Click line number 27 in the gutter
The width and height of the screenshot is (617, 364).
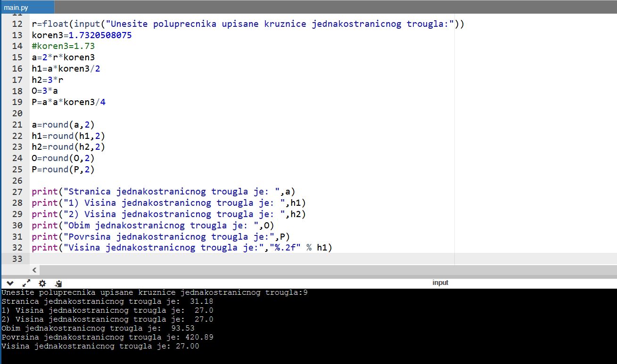pyautogui.click(x=16, y=192)
